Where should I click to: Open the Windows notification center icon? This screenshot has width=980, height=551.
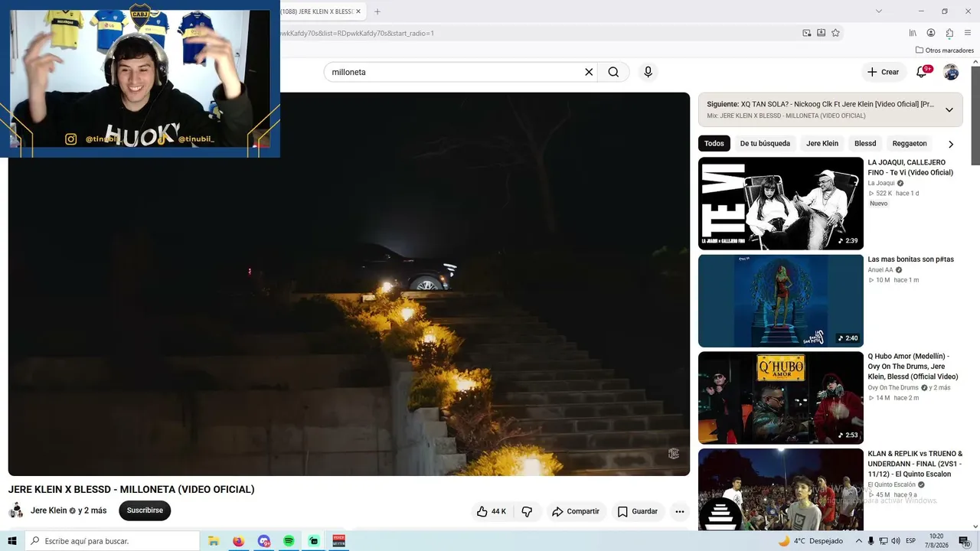(965, 541)
